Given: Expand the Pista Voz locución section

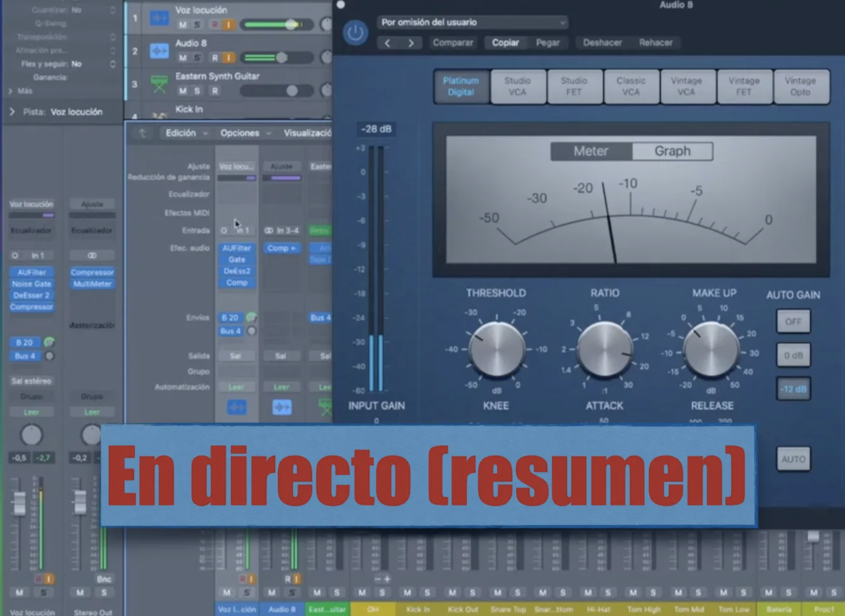Looking at the screenshot, I should click(x=12, y=112).
